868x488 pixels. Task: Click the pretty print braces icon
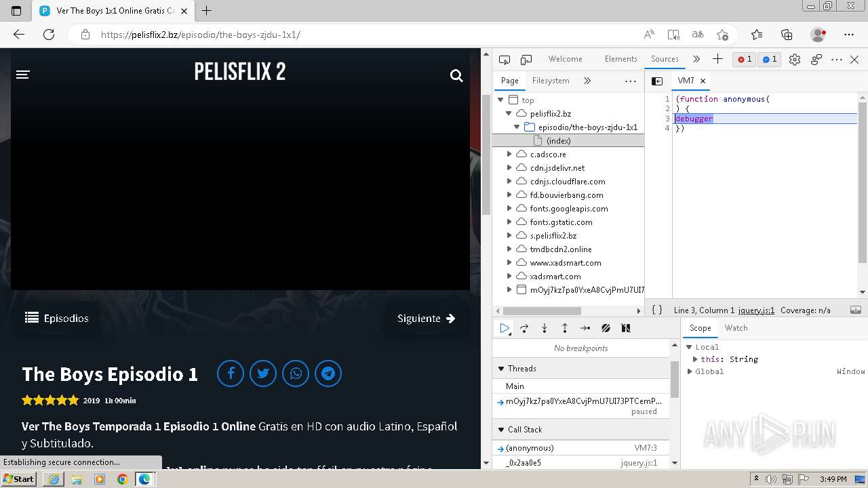tap(656, 310)
